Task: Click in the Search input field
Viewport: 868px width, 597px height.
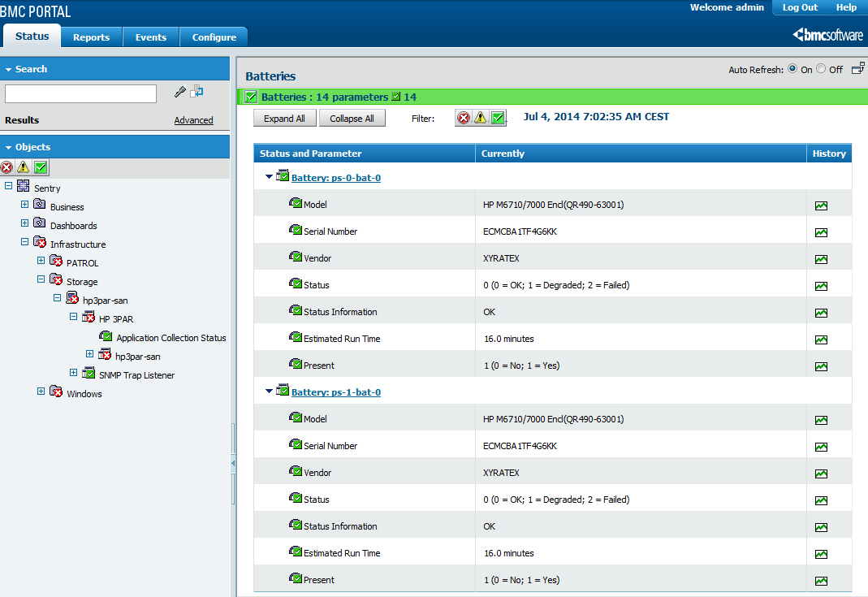Action: point(81,93)
